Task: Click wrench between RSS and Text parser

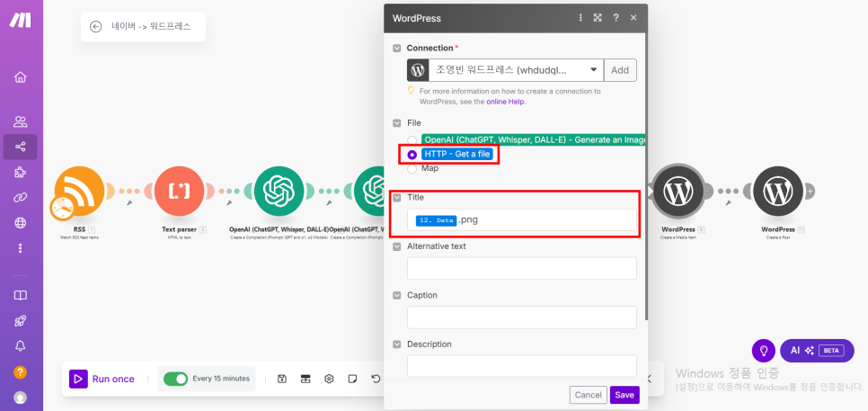Action: 129,203
